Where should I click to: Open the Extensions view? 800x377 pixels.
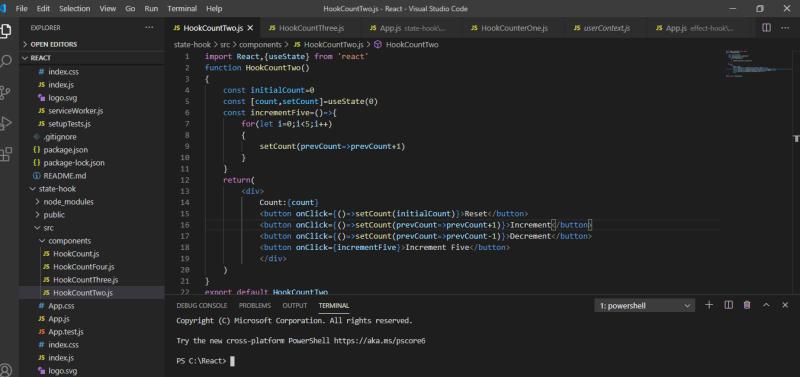pyautogui.click(x=6, y=154)
